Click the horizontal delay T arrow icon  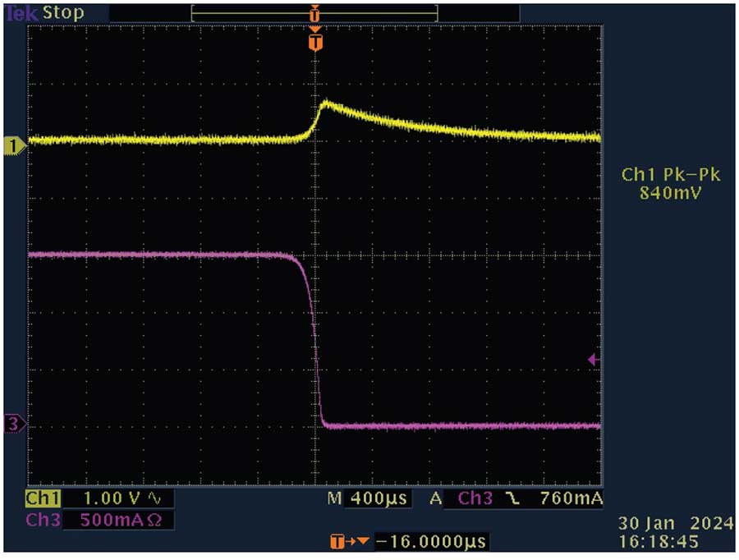click(349, 541)
